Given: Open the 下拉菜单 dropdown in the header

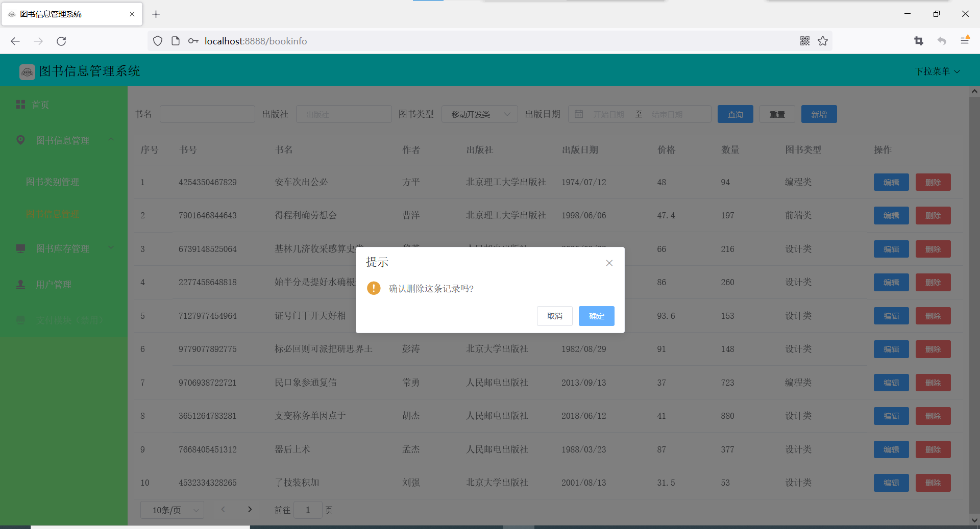Looking at the screenshot, I should click(x=937, y=71).
